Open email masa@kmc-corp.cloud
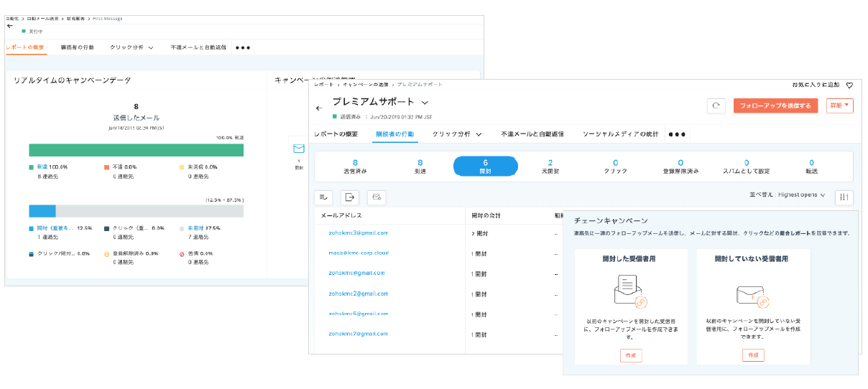 pyautogui.click(x=358, y=253)
